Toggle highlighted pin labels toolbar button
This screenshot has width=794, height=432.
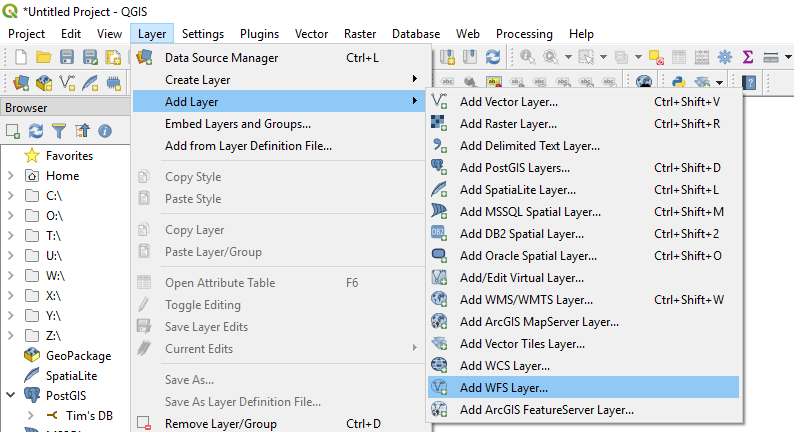(493, 82)
